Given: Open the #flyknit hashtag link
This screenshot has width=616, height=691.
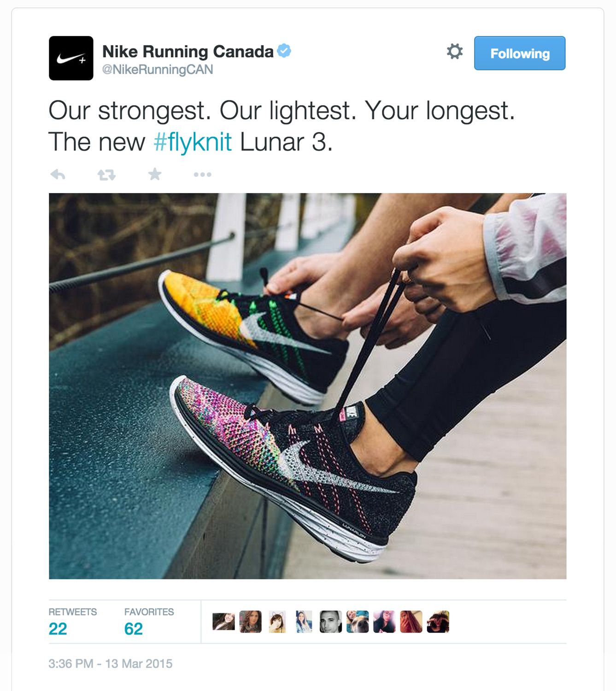Looking at the screenshot, I should tap(193, 142).
